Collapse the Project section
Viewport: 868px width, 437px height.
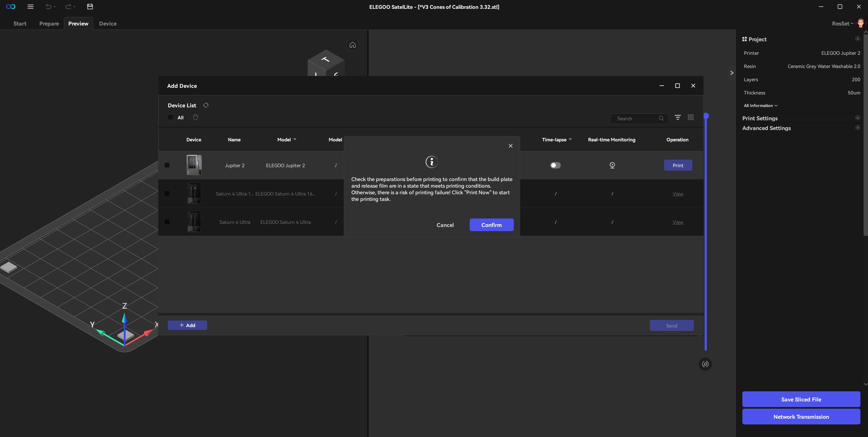(x=858, y=39)
